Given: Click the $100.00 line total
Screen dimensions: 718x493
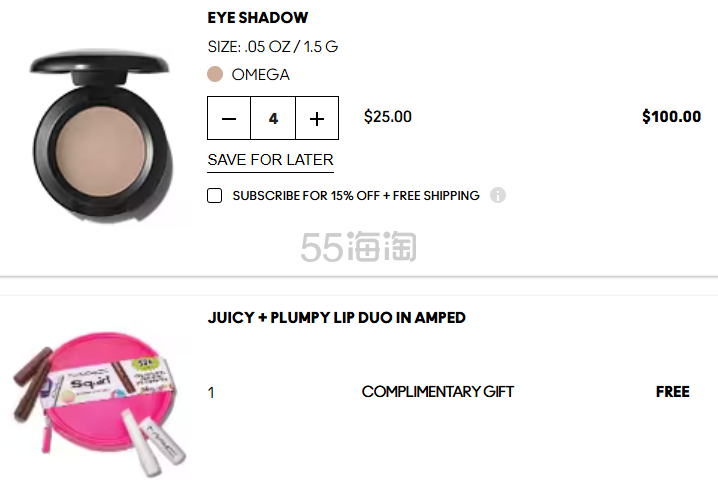Looking at the screenshot, I should click(x=671, y=117).
